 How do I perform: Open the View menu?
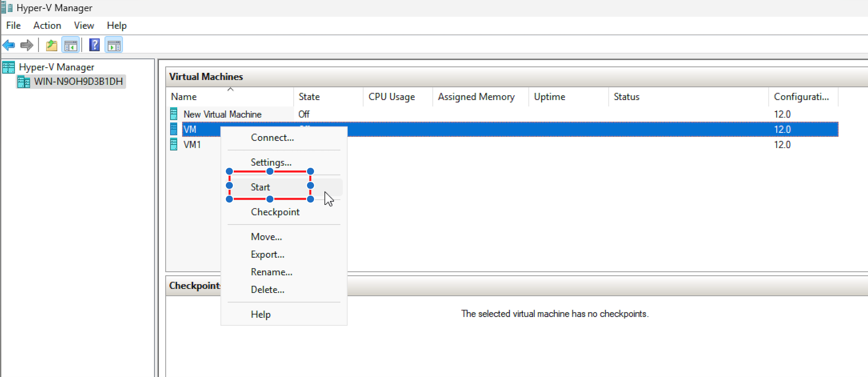click(84, 26)
